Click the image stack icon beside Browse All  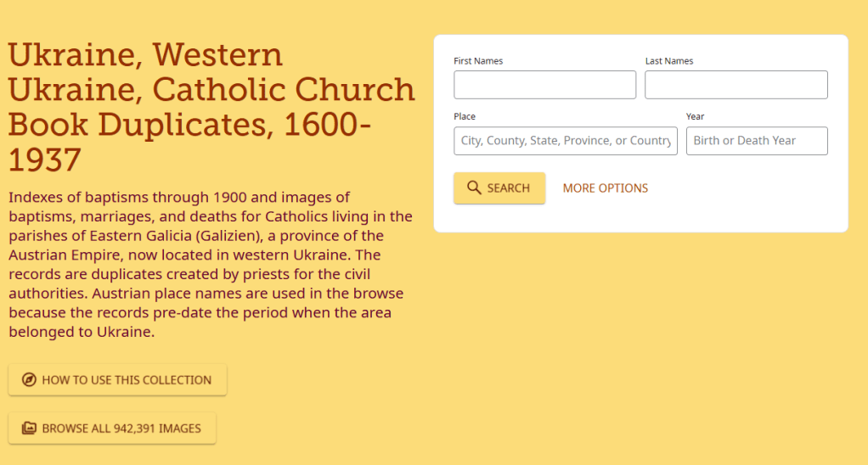29,429
